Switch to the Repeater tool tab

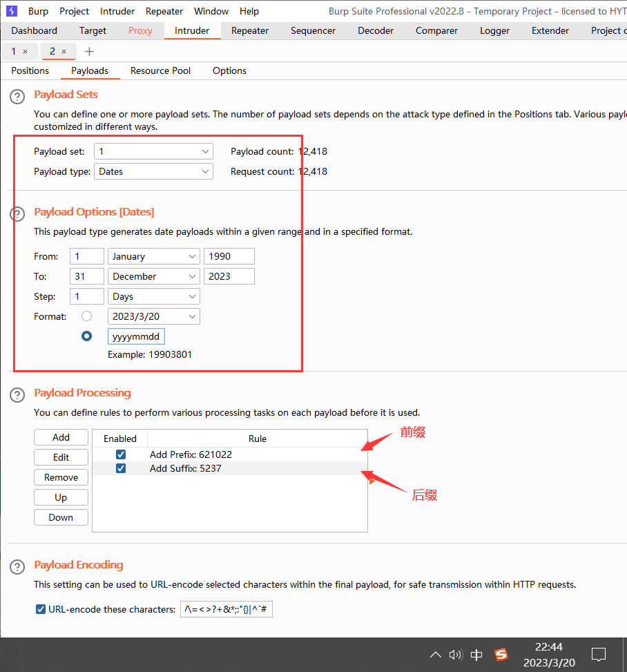pyautogui.click(x=250, y=31)
